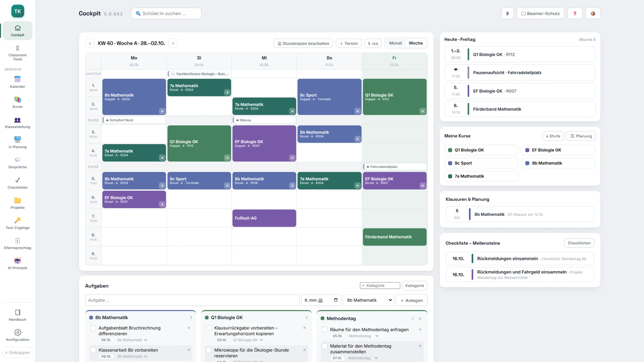This screenshot has width=644, height=362.
Task: Expand category dropdown on Aufgabenblatt Bruchrechnung task
Action: 132,340
